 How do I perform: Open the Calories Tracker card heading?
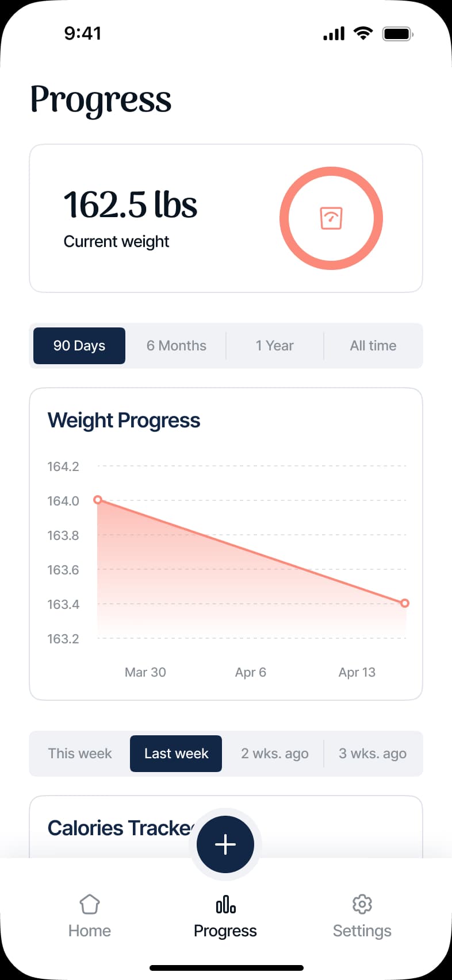coord(121,828)
